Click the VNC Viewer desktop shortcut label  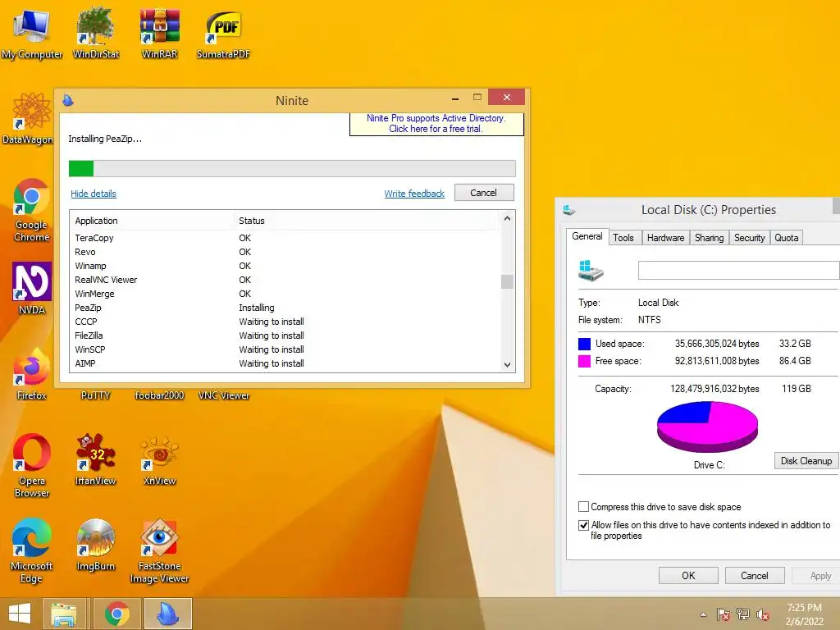point(224,395)
